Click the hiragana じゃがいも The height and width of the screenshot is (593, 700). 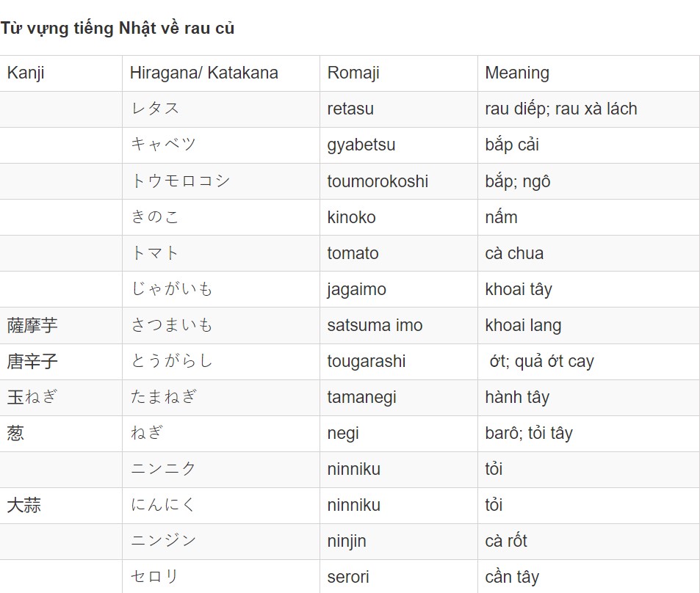(x=171, y=289)
